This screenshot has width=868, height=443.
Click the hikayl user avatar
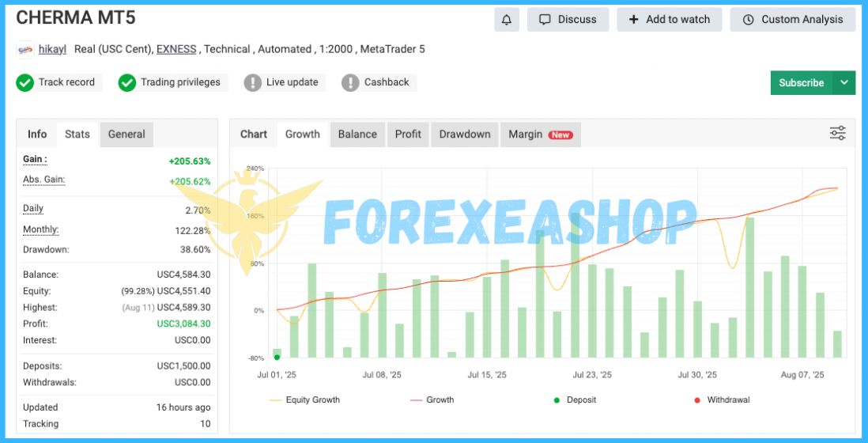pos(25,49)
